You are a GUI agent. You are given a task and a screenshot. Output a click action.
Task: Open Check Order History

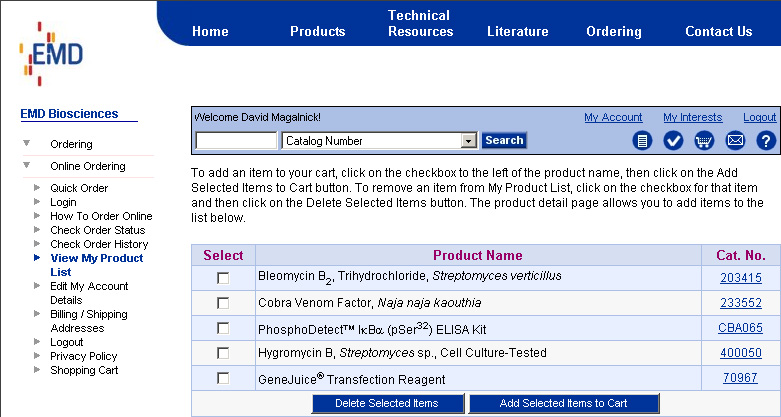click(99, 244)
